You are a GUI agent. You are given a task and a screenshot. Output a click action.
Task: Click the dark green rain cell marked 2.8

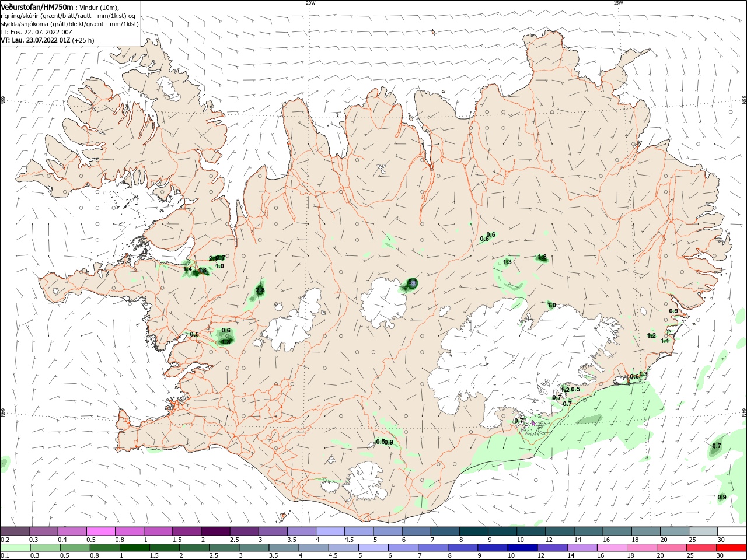coord(260,290)
